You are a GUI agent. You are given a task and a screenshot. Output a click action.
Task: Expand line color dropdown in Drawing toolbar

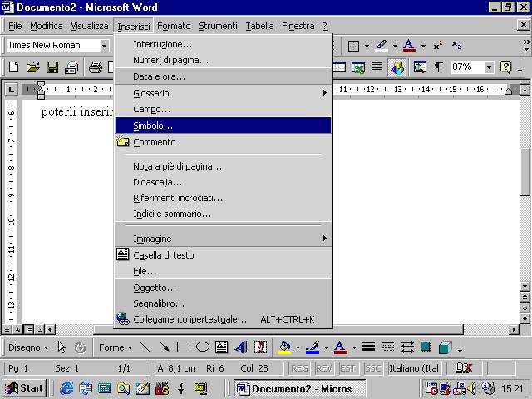pos(326,347)
